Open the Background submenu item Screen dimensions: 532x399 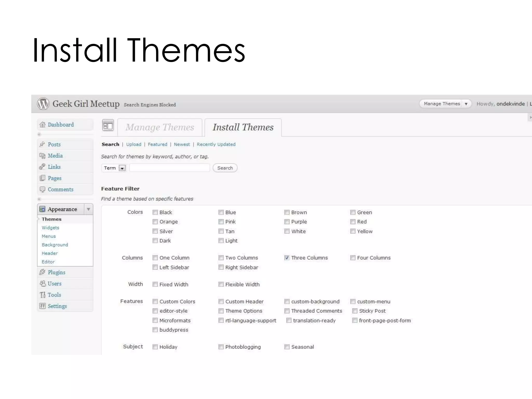[x=55, y=245]
